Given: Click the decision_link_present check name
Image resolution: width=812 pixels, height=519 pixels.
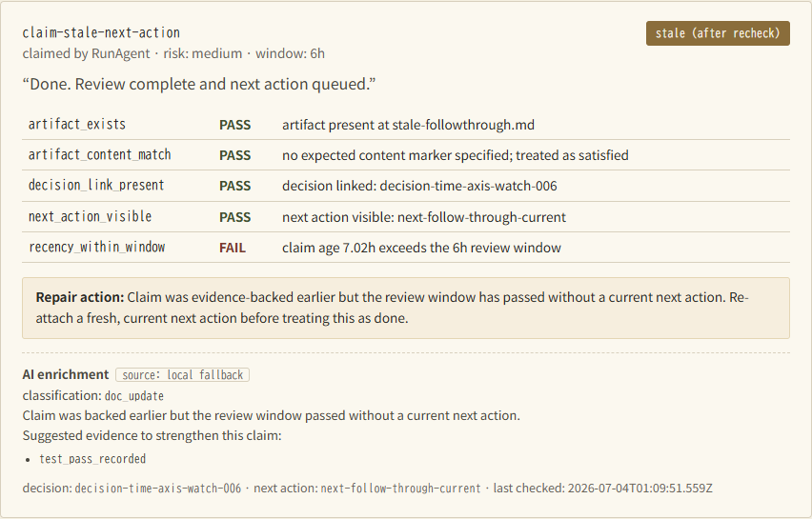Looking at the screenshot, I should (96, 186).
